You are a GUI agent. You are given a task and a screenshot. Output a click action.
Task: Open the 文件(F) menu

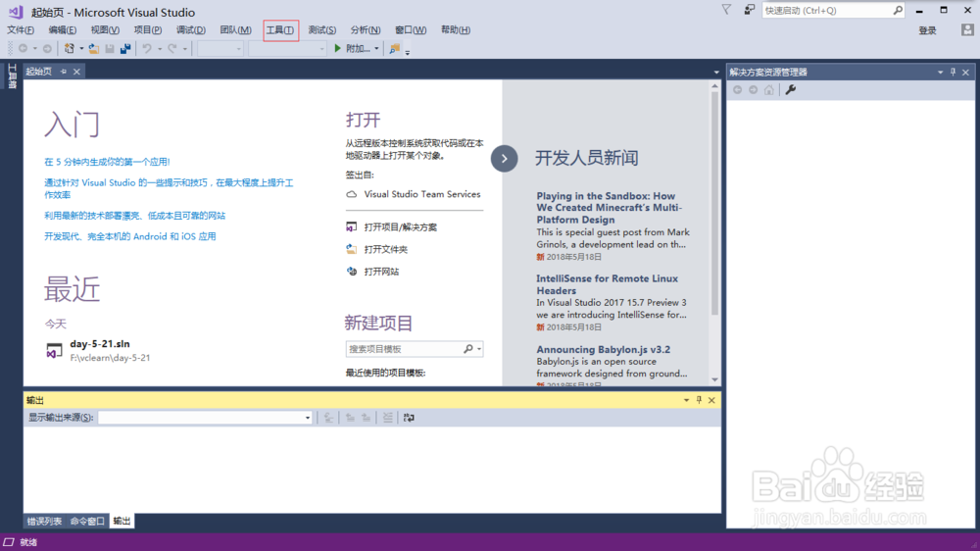pyautogui.click(x=21, y=30)
